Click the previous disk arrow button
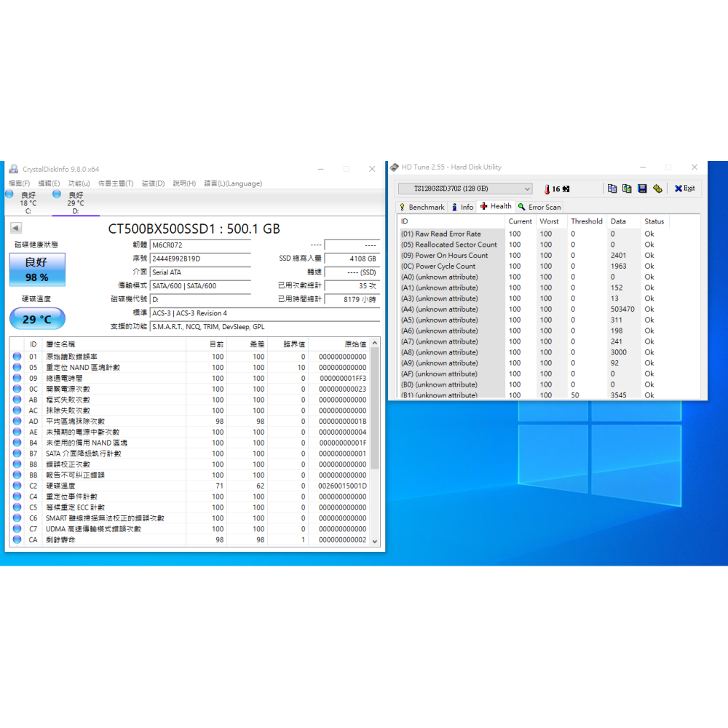Viewport: 728px width, 728px height. pos(16,228)
